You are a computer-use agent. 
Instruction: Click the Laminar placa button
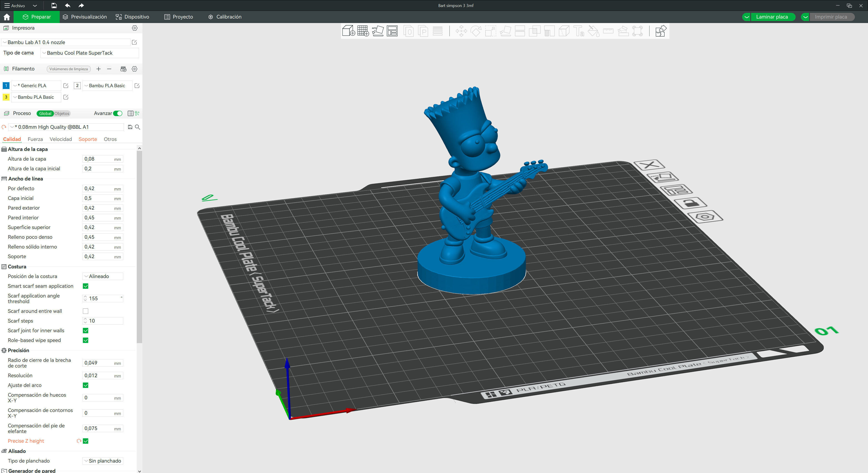[x=772, y=17]
